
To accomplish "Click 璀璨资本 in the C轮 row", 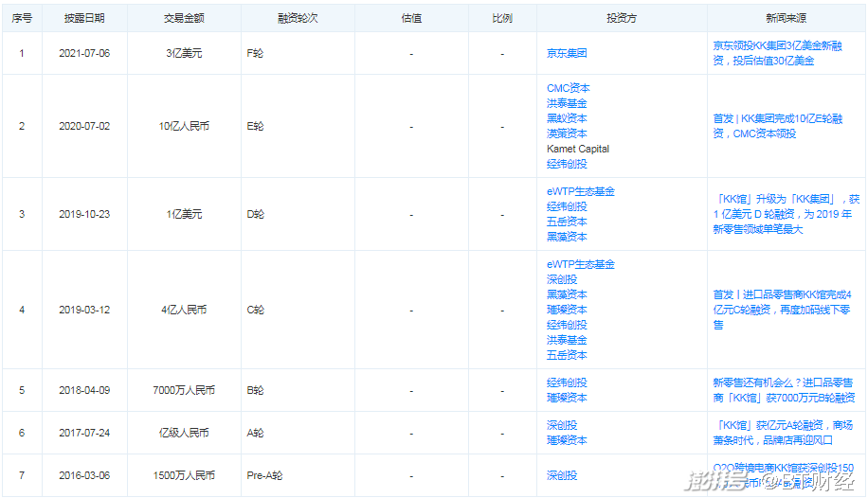I will (567, 310).
